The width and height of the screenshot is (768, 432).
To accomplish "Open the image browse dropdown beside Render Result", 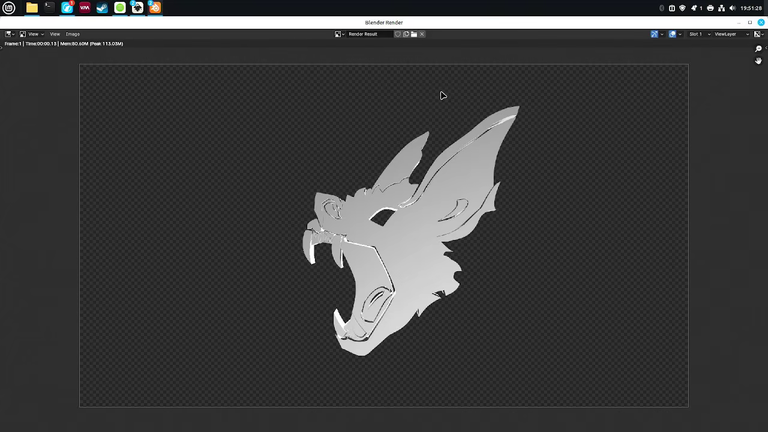I will point(340,34).
